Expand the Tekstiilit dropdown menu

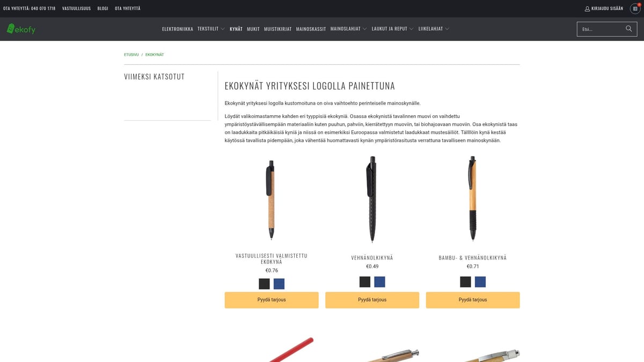211,29
